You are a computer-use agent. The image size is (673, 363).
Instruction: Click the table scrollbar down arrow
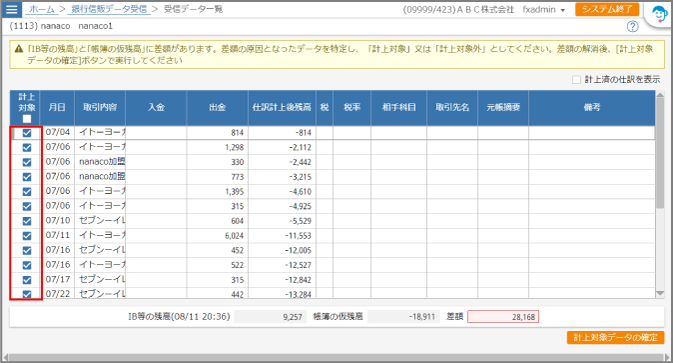[x=660, y=293]
